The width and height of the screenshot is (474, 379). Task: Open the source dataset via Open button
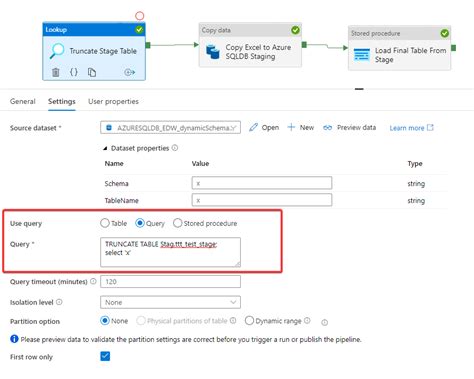[264, 127]
